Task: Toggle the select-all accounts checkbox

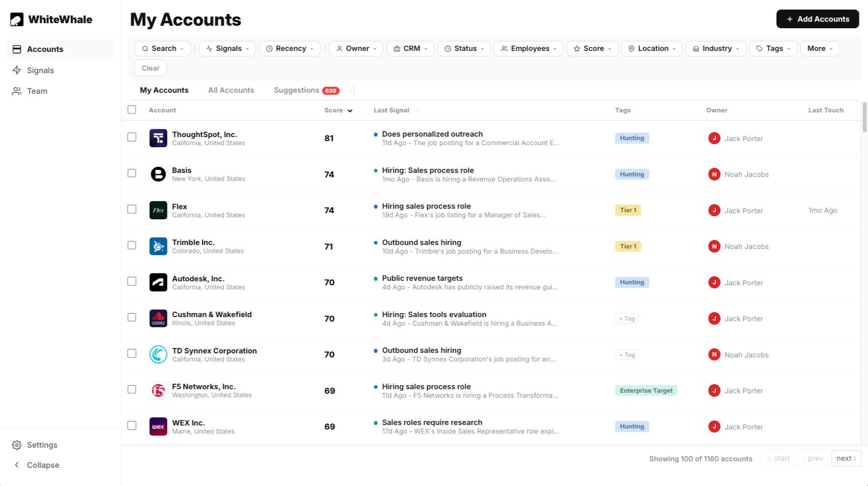Action: pos(132,109)
